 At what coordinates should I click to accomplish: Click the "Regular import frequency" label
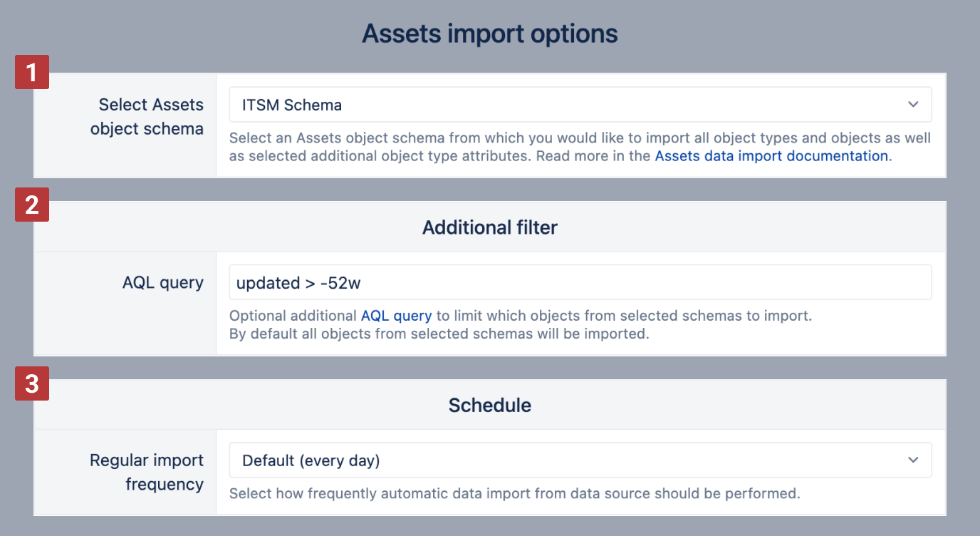[147, 472]
